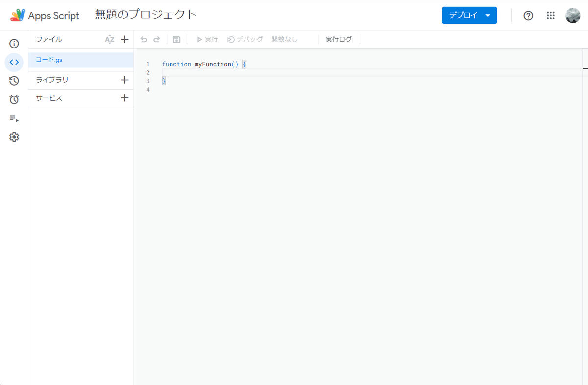Open the Triggers alarm clock icon

(14, 99)
